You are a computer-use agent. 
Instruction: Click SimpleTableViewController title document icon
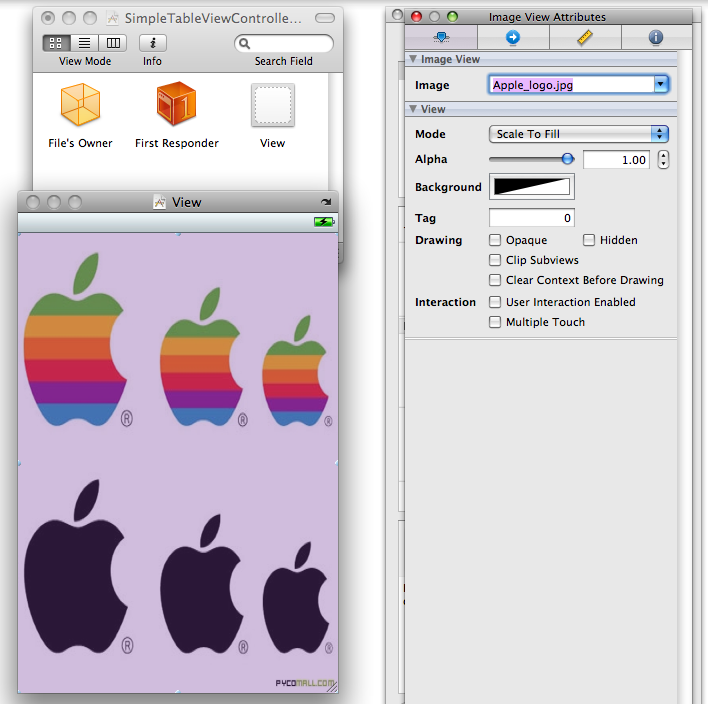[x=112, y=18]
